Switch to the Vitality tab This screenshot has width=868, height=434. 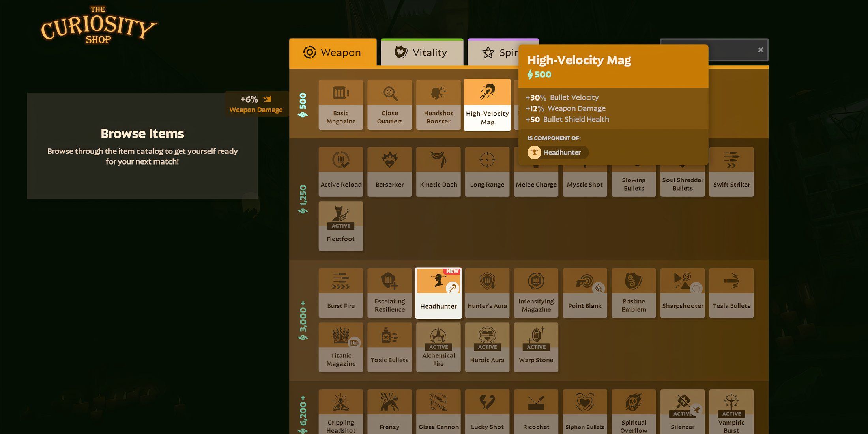coord(422,52)
